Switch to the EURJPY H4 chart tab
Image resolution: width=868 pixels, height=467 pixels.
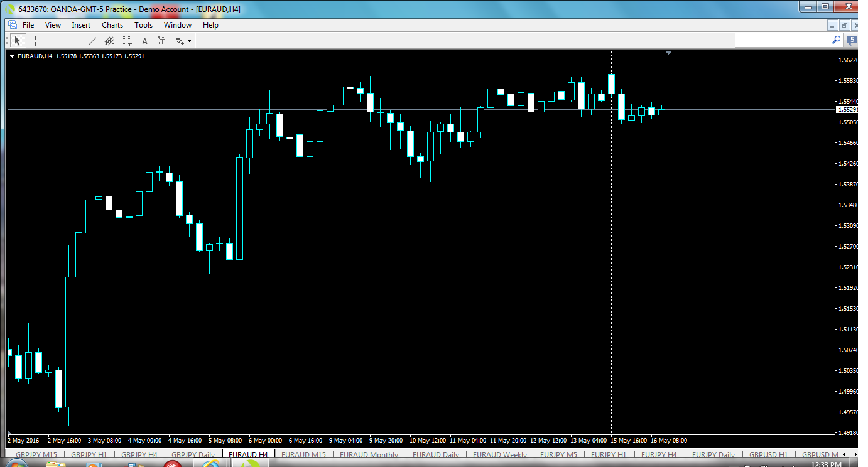point(659,454)
